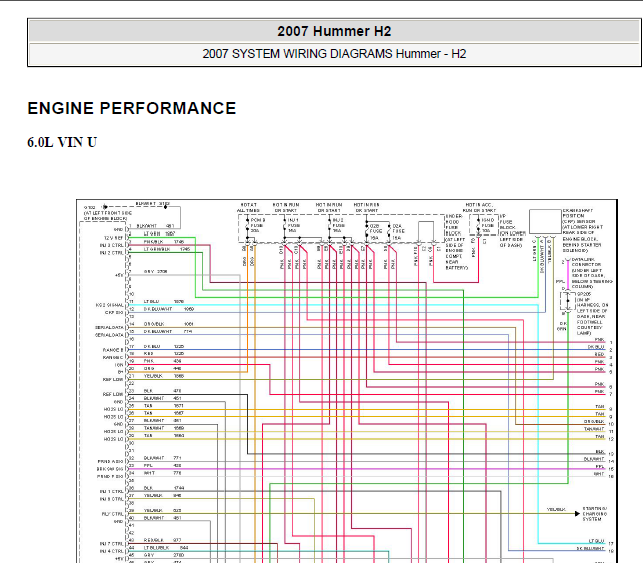Click the "SP205" splice label
The width and height of the screenshot is (643, 563).
click(x=584, y=294)
